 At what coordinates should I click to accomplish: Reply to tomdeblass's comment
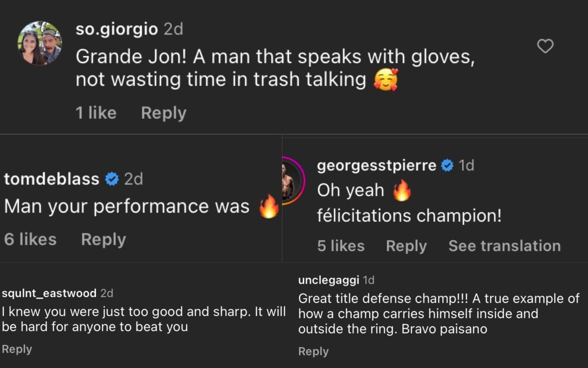103,239
